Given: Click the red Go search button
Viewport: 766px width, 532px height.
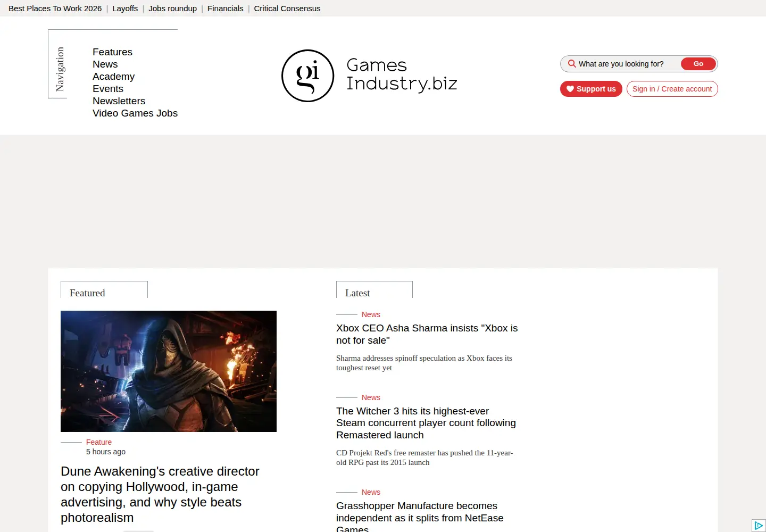Looking at the screenshot, I should tap(698, 64).
